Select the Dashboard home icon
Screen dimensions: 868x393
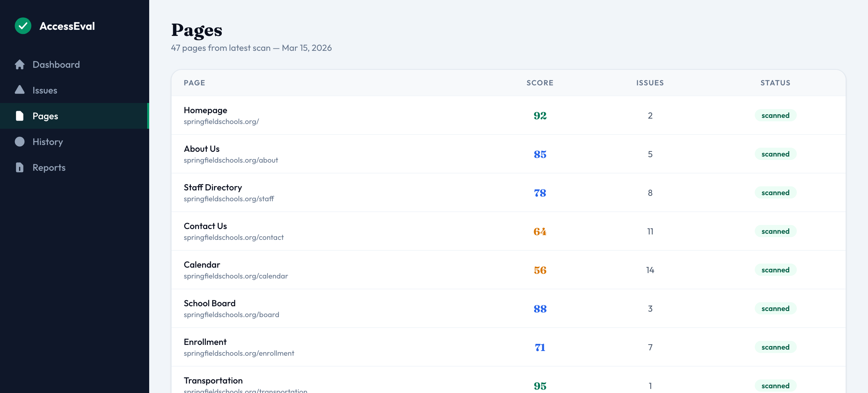point(20,64)
